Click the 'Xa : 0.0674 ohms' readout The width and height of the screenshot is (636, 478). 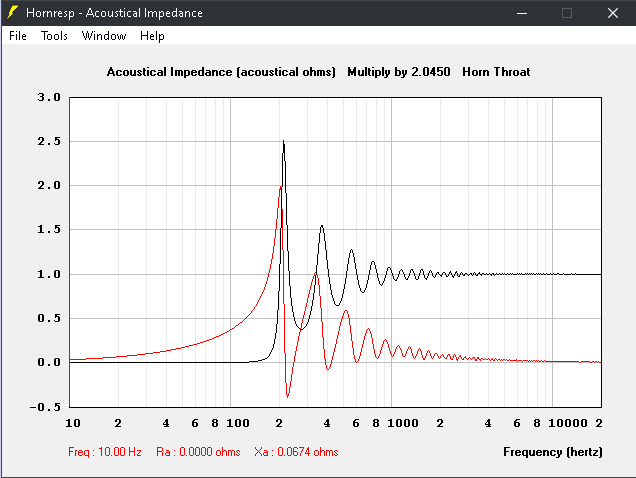(296, 452)
